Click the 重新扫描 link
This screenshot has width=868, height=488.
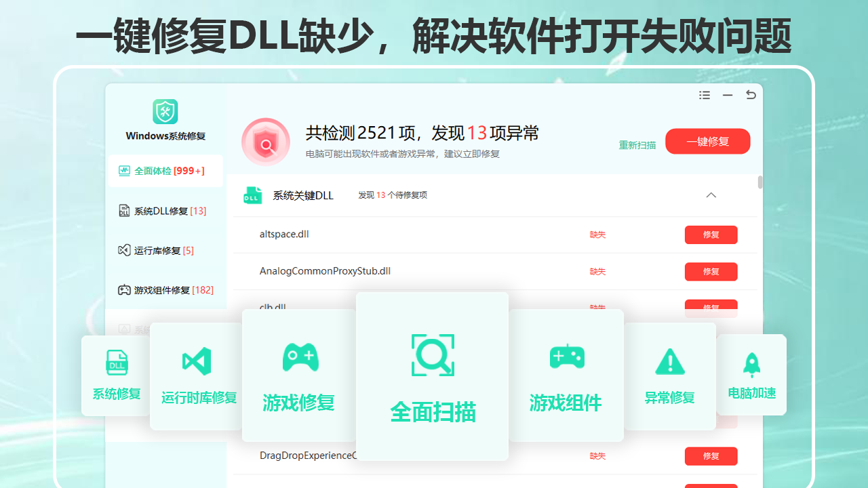click(x=637, y=145)
